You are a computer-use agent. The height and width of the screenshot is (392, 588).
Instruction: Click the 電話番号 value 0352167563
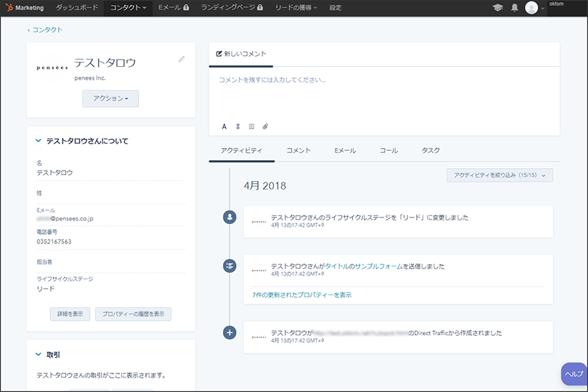pos(54,241)
